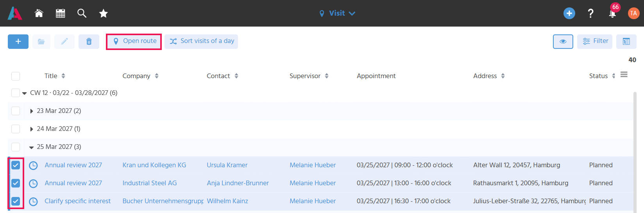This screenshot has height=213, width=644.
Task: Open the help question mark
Action: click(x=590, y=13)
